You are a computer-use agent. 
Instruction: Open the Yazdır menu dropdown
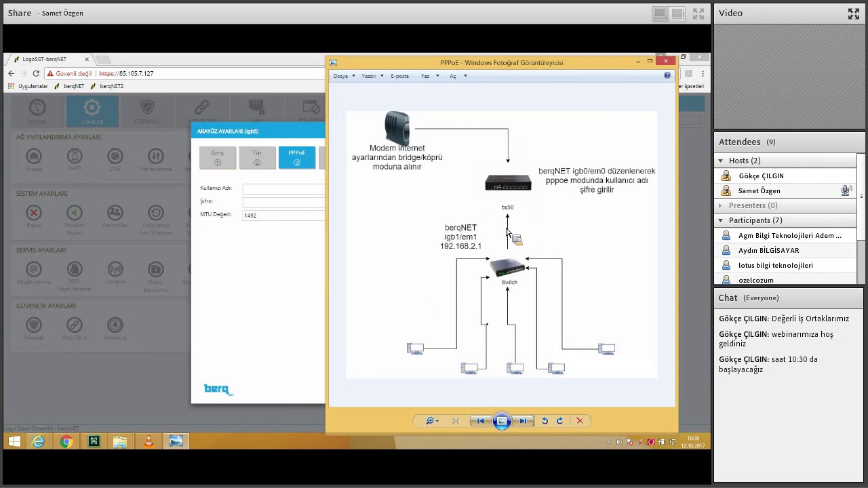point(372,76)
